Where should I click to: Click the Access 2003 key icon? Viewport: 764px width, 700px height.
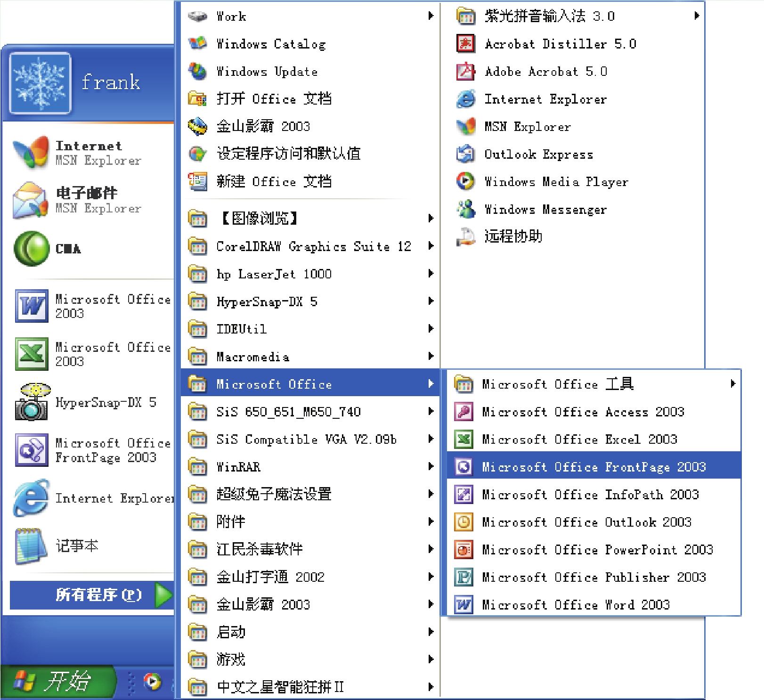[463, 412]
